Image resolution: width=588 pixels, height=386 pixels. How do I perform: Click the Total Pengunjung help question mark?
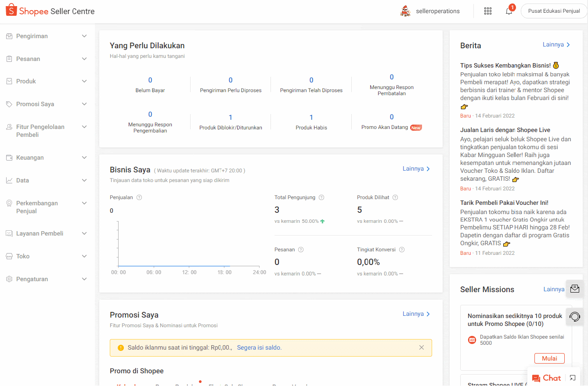321,197
